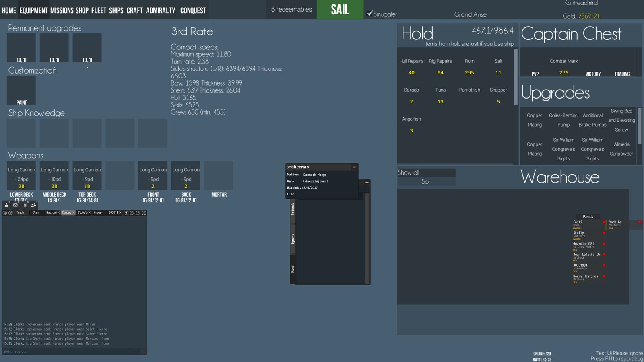The width and height of the screenshot is (644, 362).
Task: Click the Sort warehouse button
Action: 426,182
